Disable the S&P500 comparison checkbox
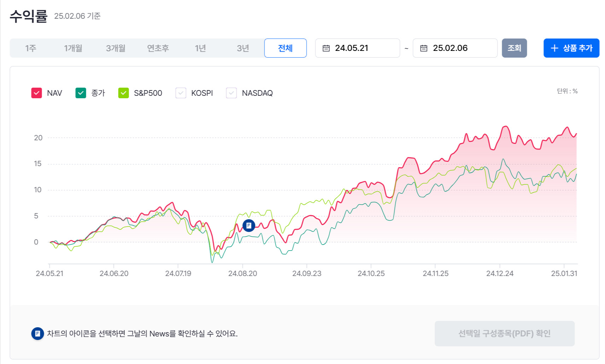Viewport: 605px width, 364px height. [123, 93]
